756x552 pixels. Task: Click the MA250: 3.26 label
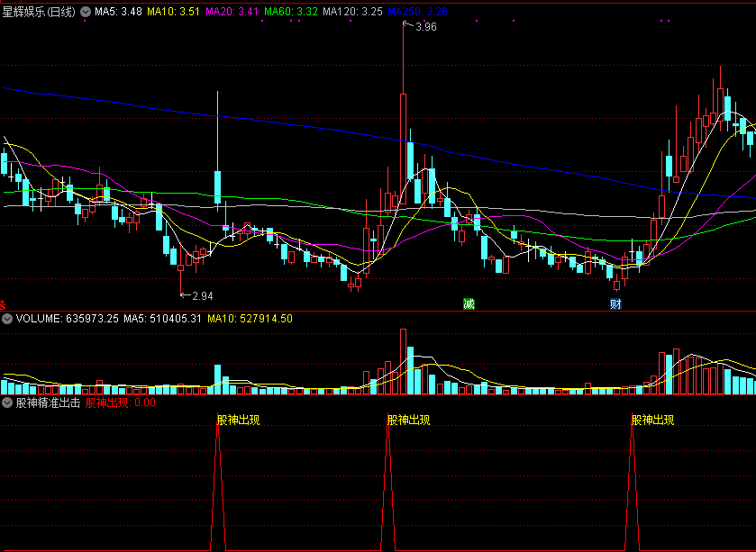(417, 12)
